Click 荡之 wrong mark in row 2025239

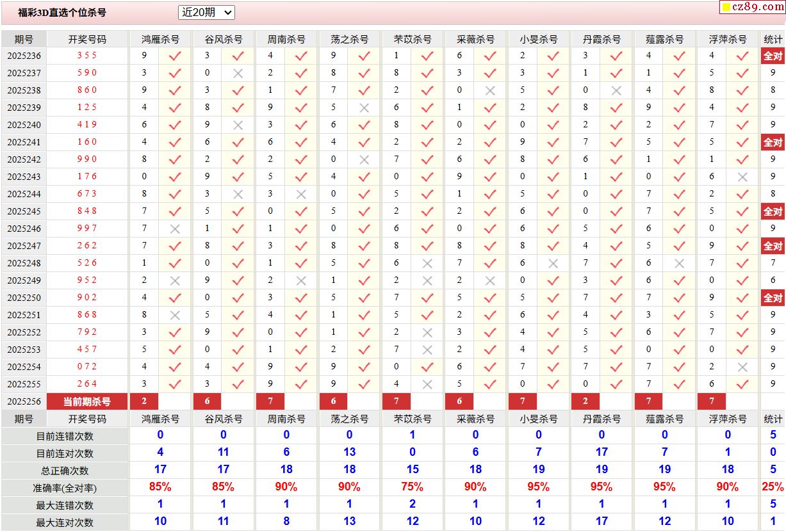(x=364, y=108)
